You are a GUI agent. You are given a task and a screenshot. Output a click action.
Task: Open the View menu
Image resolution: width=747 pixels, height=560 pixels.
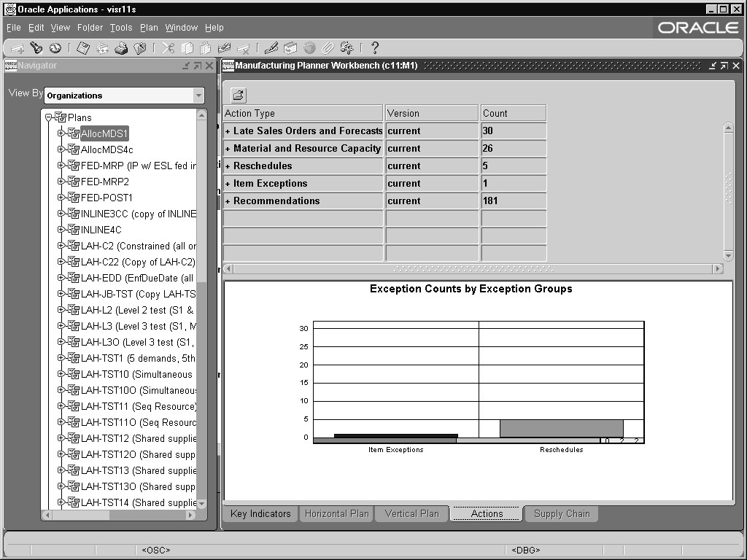(61, 28)
